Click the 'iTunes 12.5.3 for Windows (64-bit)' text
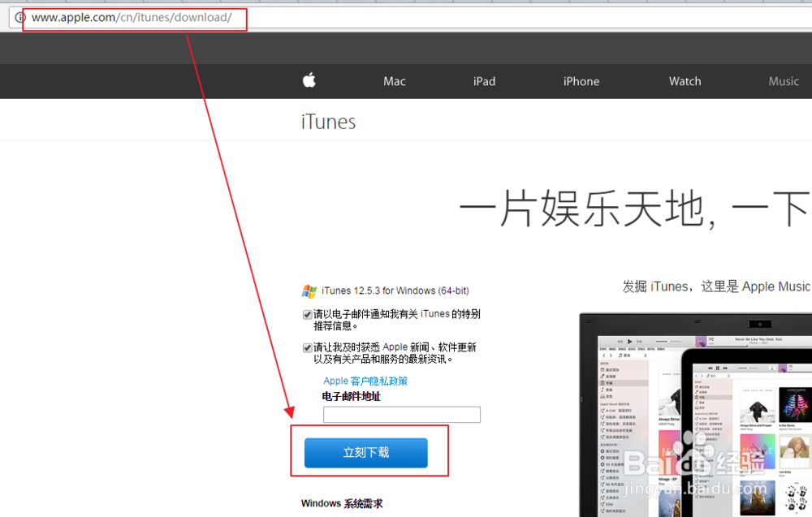This screenshot has width=812, height=517. (x=395, y=291)
